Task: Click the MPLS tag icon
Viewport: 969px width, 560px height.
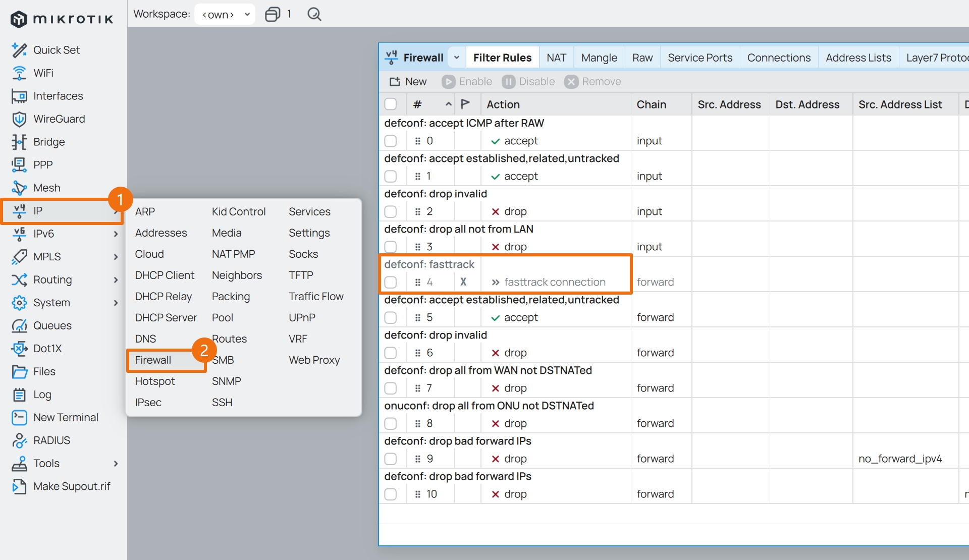Action: [x=19, y=257]
